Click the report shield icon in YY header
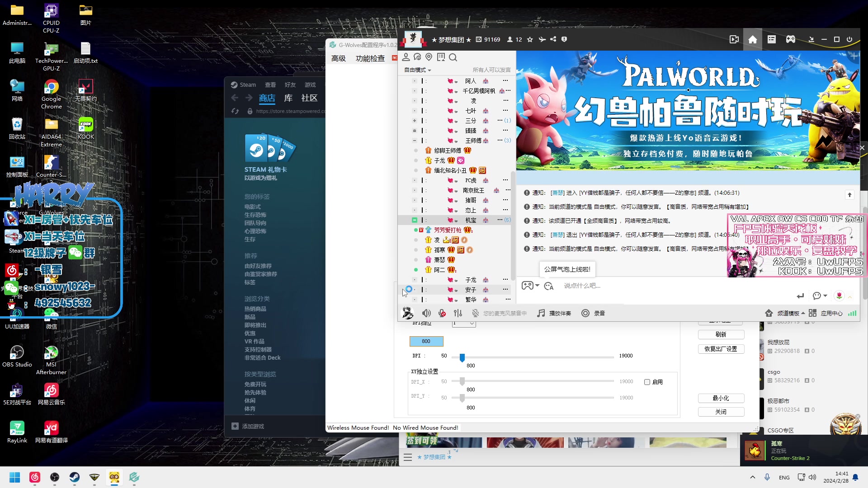 point(564,40)
